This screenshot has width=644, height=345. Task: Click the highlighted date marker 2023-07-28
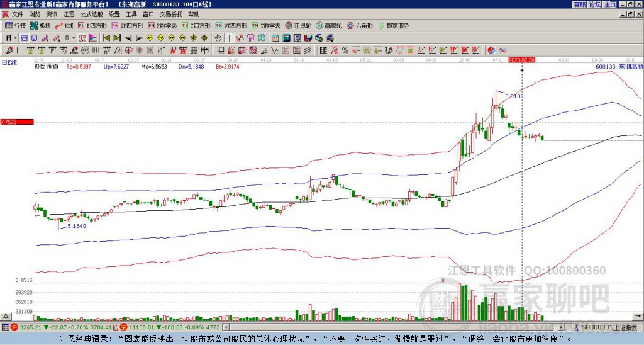(x=521, y=60)
